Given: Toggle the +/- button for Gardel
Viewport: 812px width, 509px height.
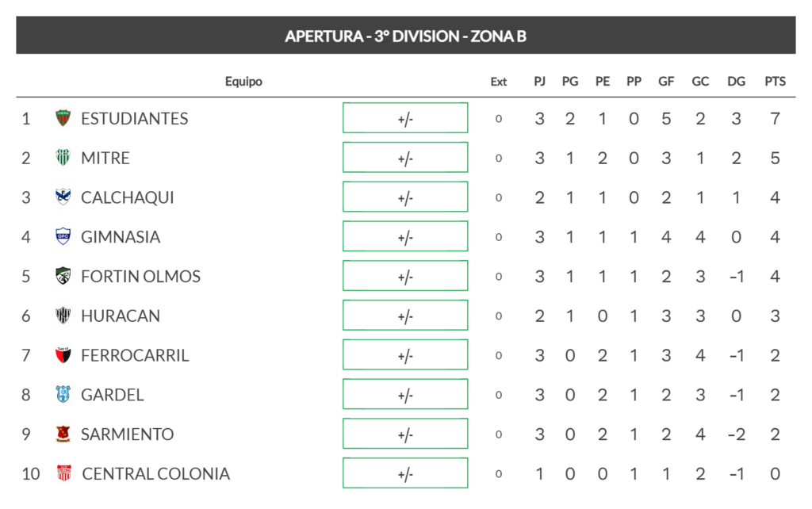Looking at the screenshot, I should click(x=405, y=395).
